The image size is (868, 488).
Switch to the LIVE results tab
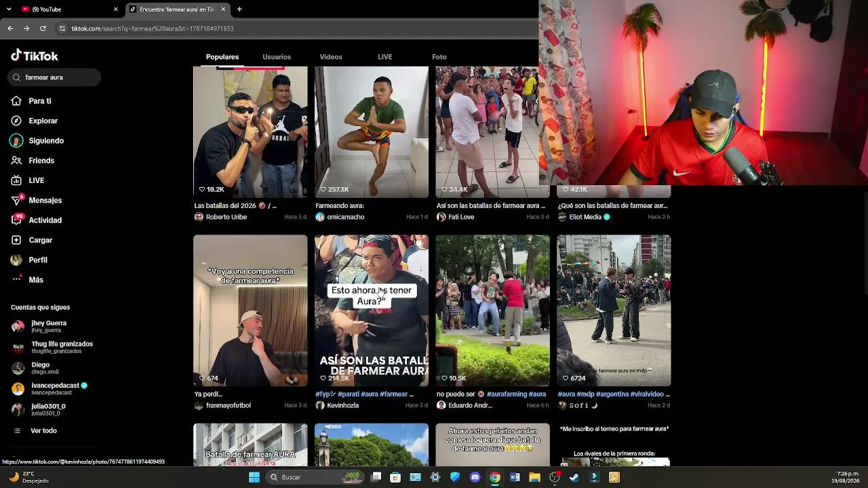385,57
